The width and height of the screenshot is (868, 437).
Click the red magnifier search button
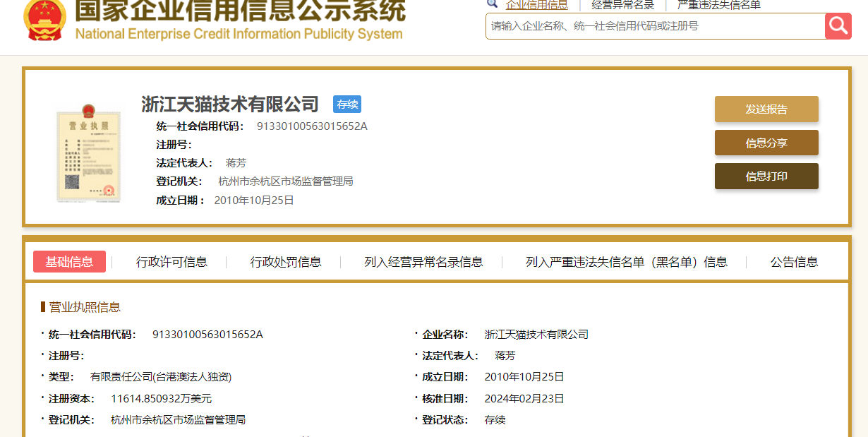[838, 26]
